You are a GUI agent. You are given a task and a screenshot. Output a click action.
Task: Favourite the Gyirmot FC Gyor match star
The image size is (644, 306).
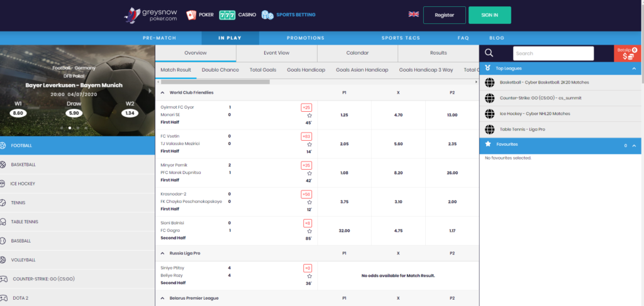pyautogui.click(x=309, y=116)
